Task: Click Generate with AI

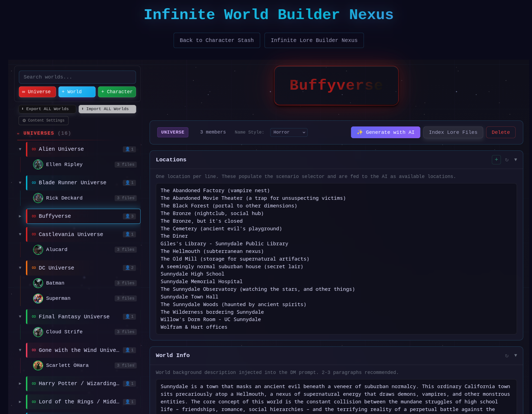Action: (385, 132)
